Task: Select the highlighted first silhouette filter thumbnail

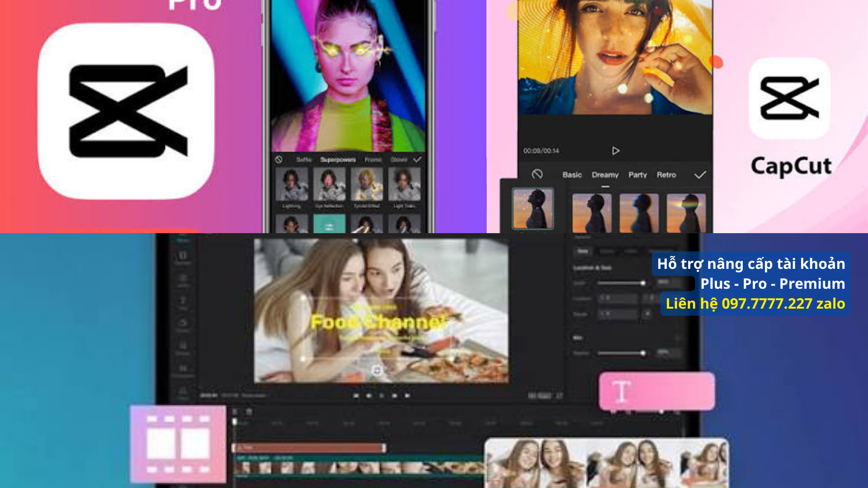Action: click(533, 209)
